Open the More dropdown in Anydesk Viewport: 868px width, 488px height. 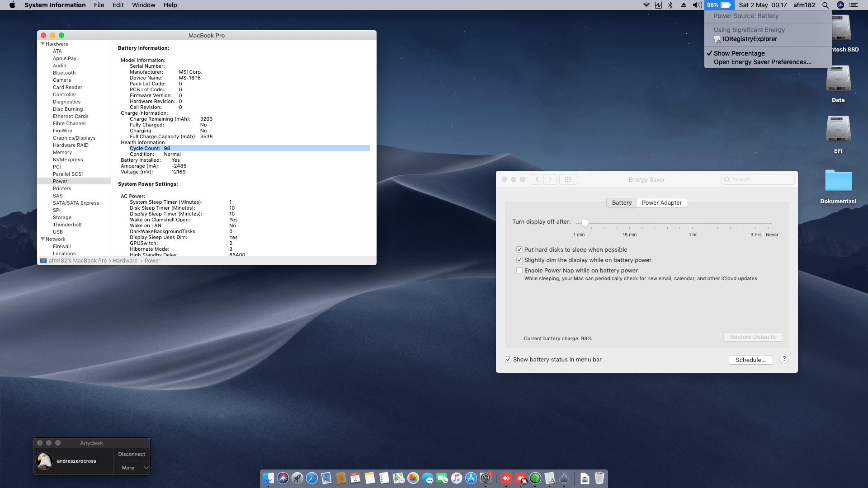pyautogui.click(x=132, y=468)
